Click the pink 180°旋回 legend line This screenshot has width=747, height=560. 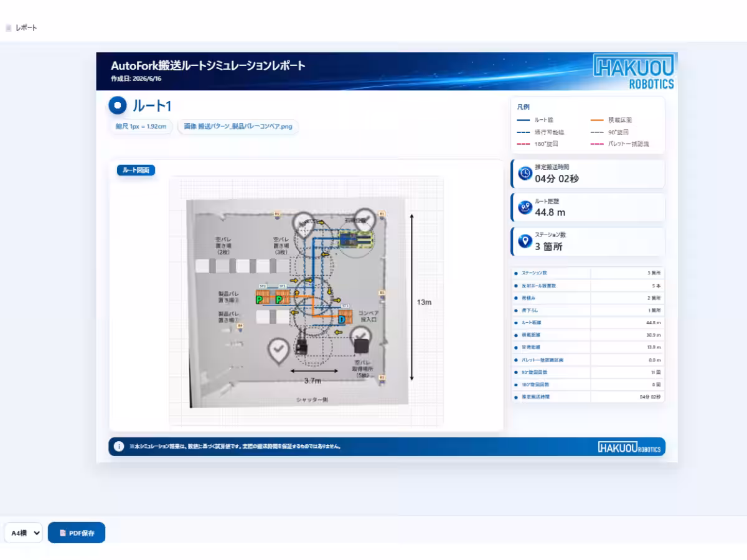tap(524, 144)
